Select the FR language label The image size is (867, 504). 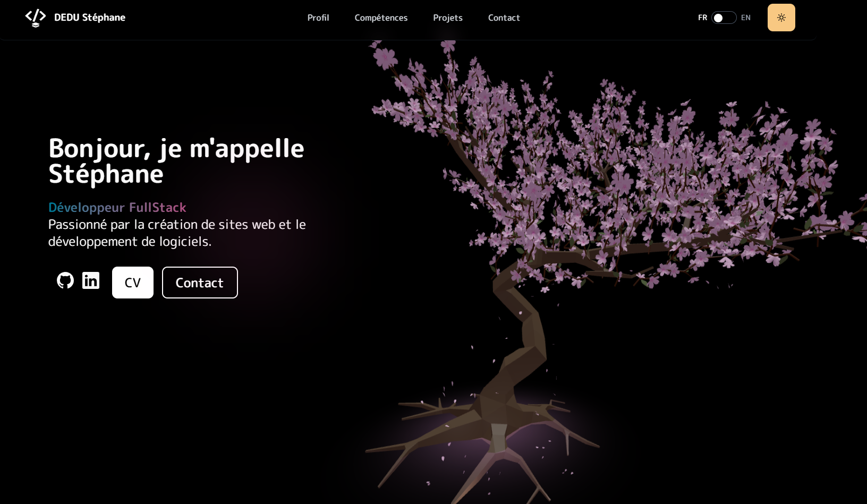pos(702,18)
